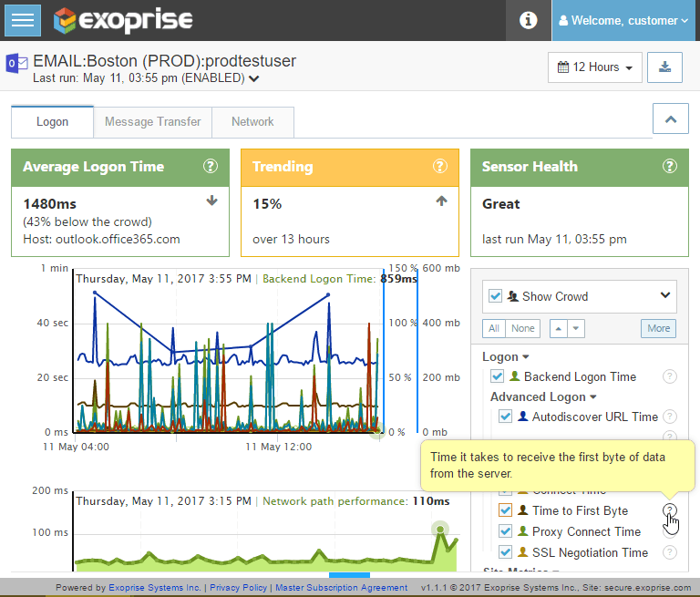Open the hamburger navigation menu
Screen dimensions: 700x597
[x=23, y=20]
